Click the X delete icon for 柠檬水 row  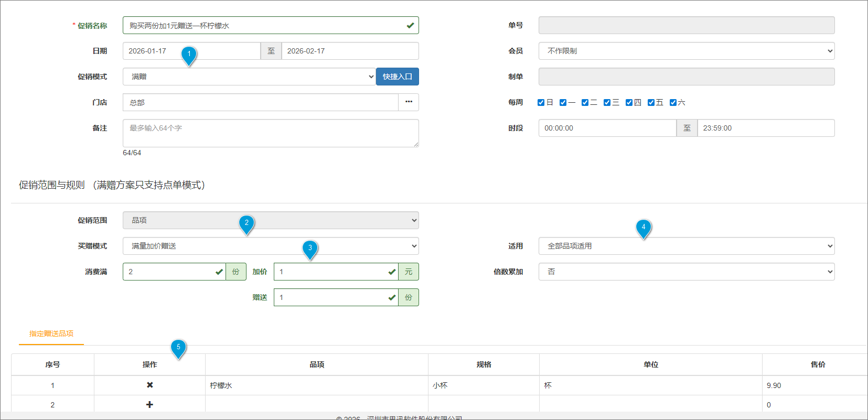[x=149, y=385]
